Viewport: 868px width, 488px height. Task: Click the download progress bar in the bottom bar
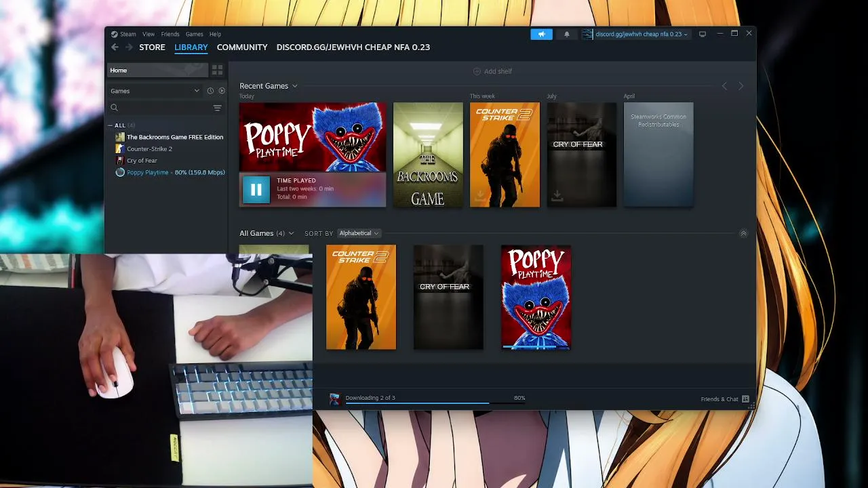pyautogui.click(x=435, y=403)
